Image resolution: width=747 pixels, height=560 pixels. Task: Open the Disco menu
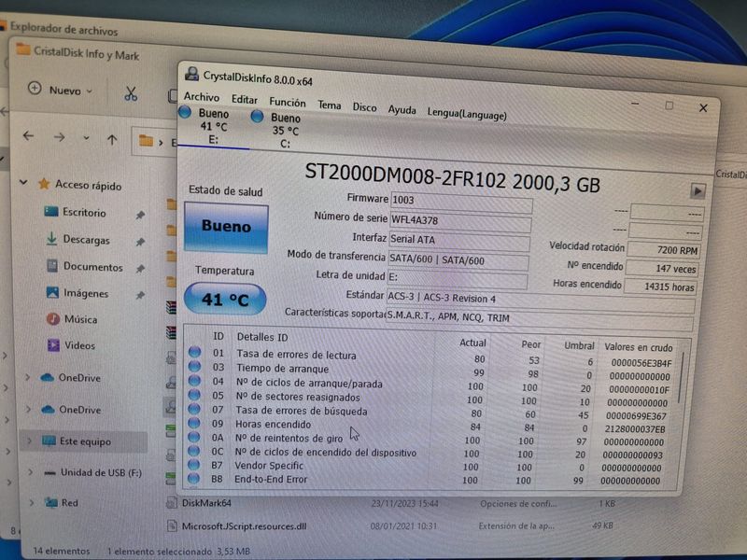[364, 107]
